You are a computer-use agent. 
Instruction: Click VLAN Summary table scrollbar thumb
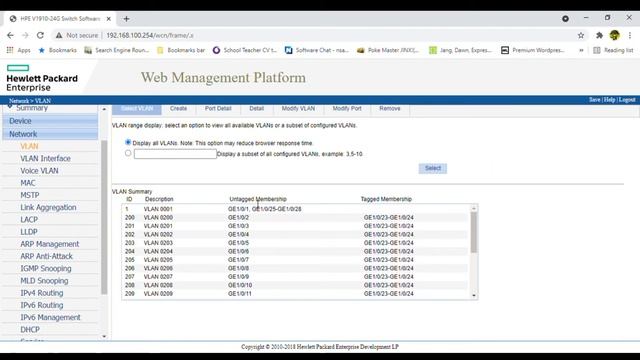(x=474, y=232)
